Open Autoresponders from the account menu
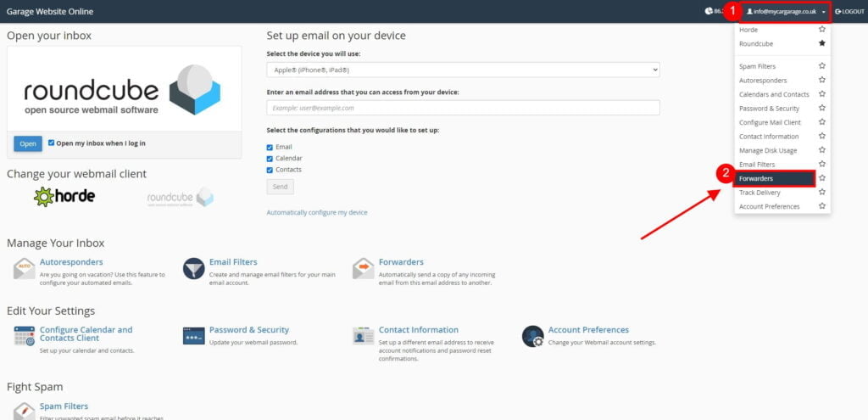 point(763,81)
